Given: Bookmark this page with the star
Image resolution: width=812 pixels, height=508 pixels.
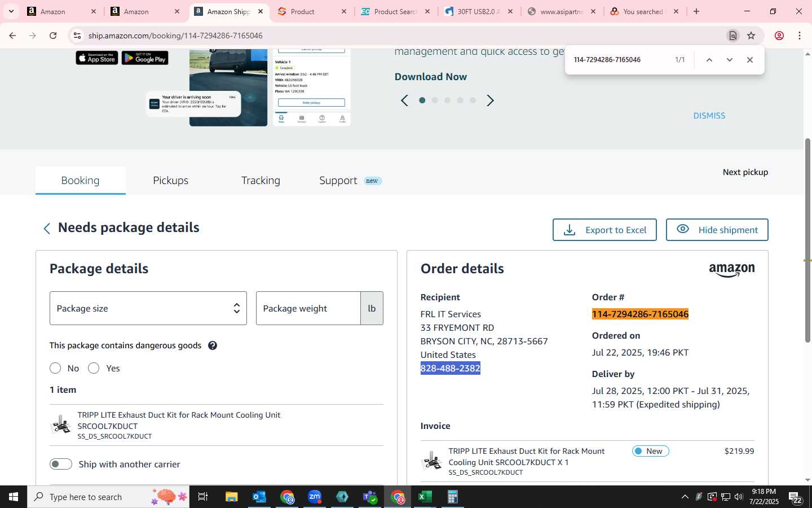Looking at the screenshot, I should (751, 36).
